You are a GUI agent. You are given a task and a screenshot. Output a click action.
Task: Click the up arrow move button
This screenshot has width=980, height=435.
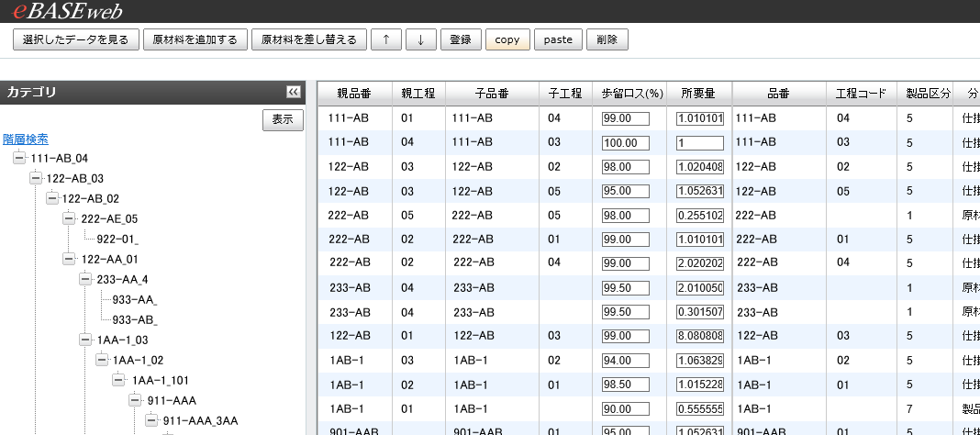pyautogui.click(x=386, y=39)
